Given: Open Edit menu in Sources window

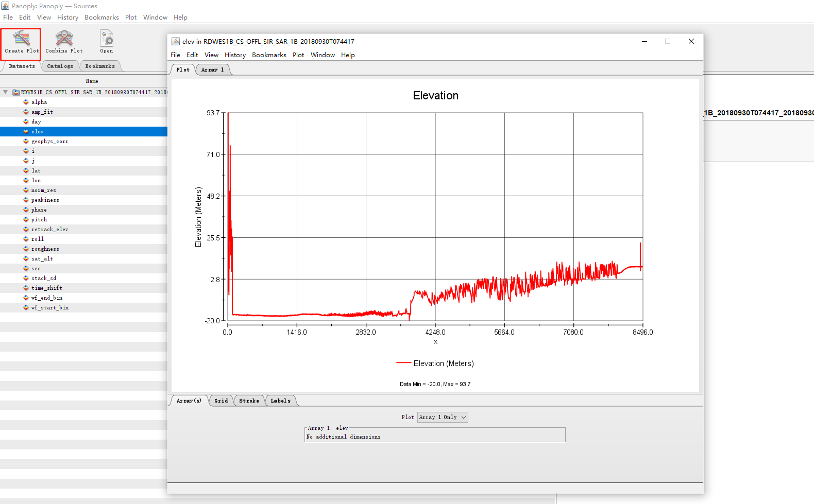Looking at the screenshot, I should 25,17.
